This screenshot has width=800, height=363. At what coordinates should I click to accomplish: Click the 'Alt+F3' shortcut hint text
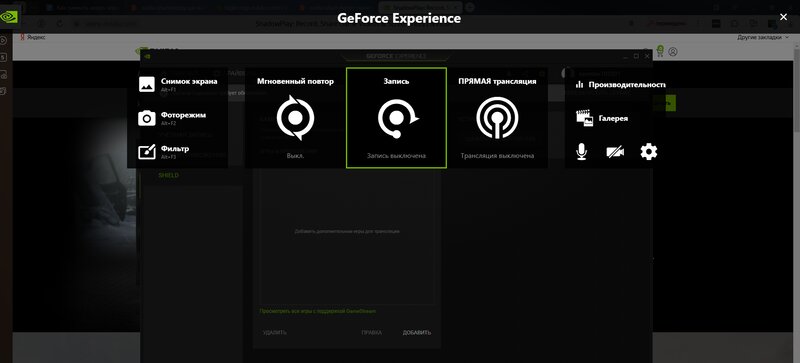[x=168, y=157]
